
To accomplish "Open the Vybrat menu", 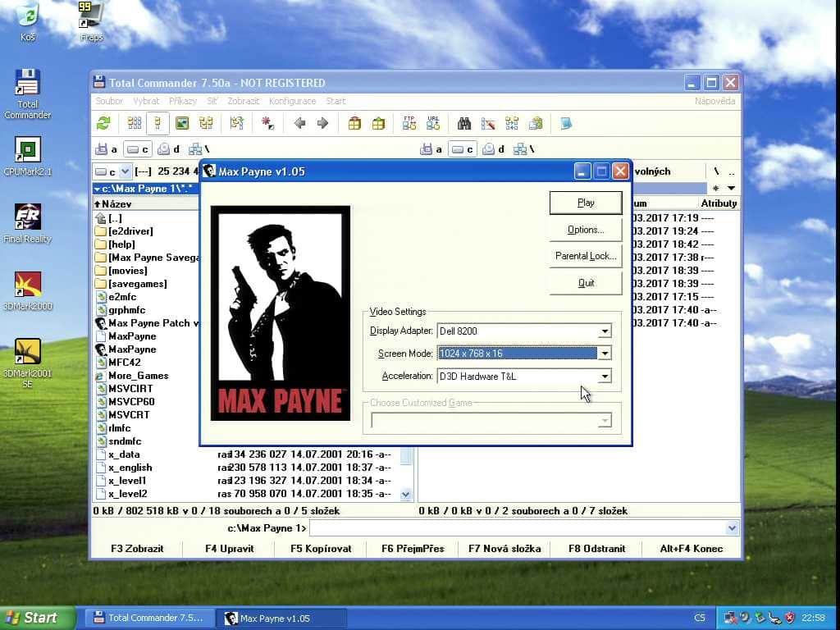I will [x=146, y=101].
